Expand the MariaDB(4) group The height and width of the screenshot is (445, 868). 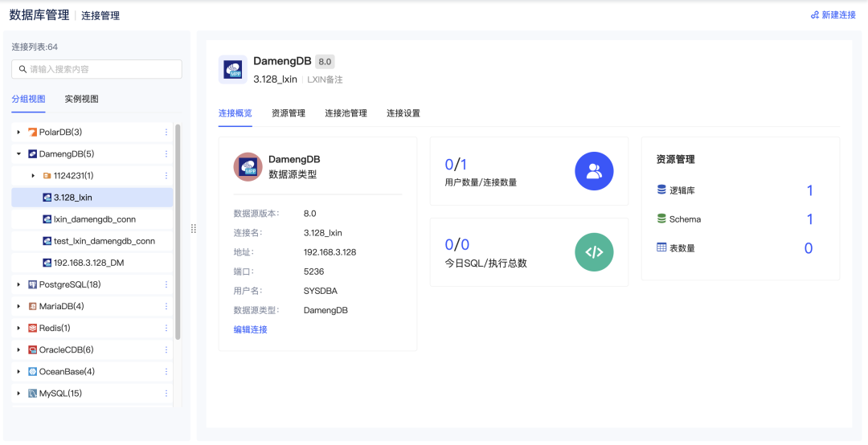(18, 306)
